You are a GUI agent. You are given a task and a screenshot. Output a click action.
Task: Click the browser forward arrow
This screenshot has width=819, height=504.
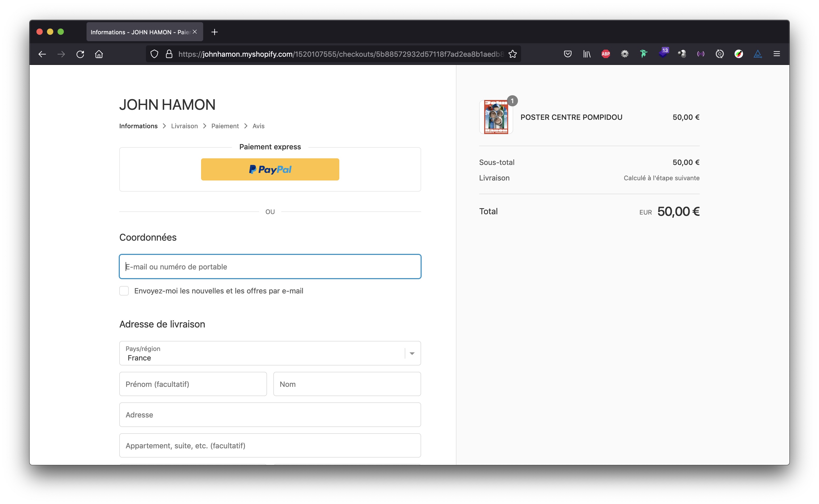point(61,54)
